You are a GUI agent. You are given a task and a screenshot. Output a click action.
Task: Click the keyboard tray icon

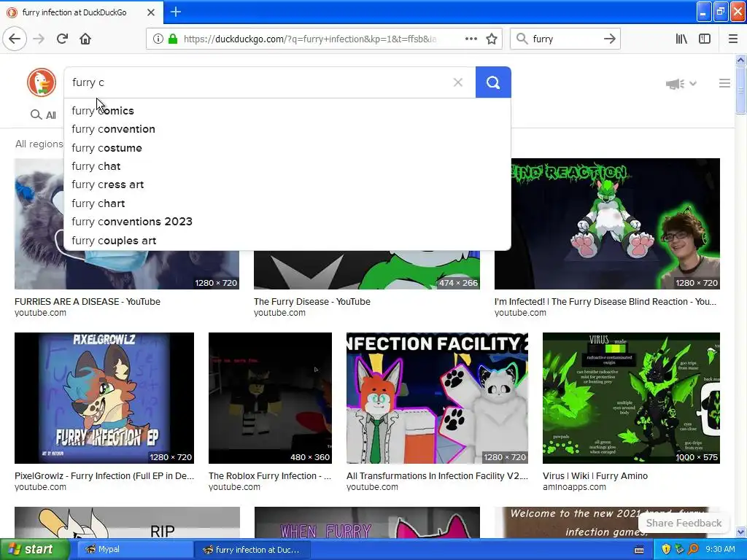coord(639,550)
